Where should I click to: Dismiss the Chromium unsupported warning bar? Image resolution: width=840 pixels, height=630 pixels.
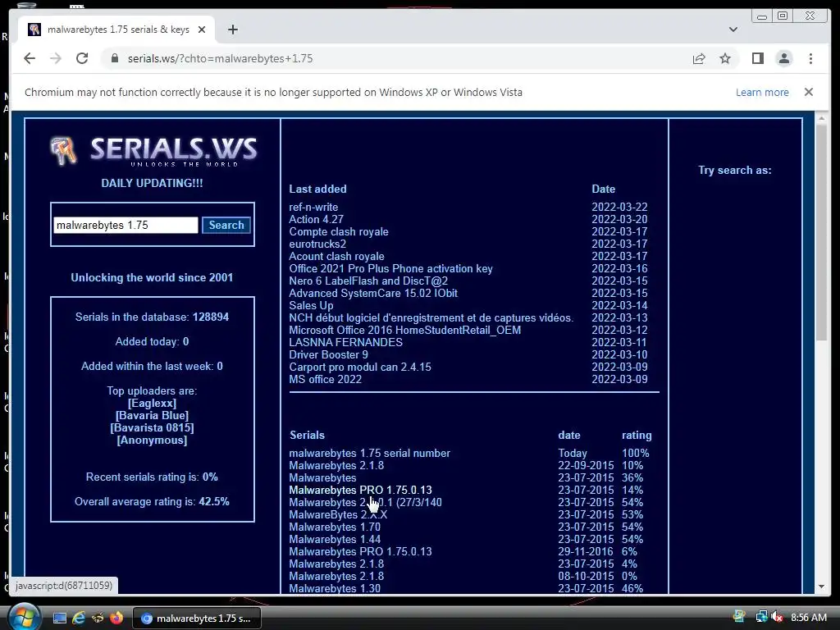pos(809,92)
